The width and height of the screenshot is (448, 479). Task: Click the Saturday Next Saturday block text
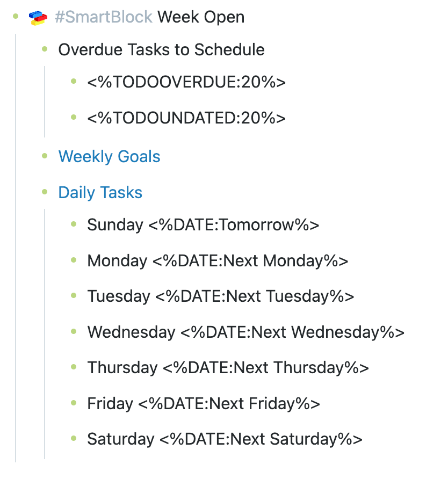click(225, 439)
